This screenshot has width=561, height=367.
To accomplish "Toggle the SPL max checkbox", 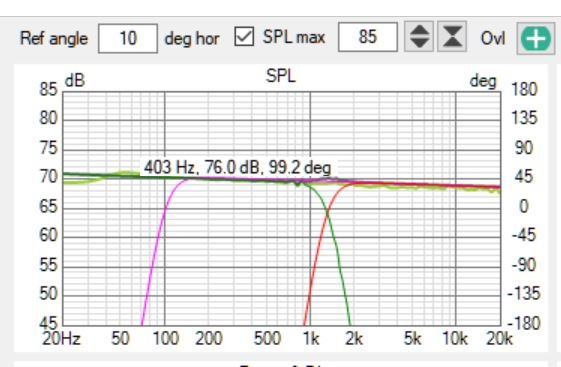I will point(244,37).
